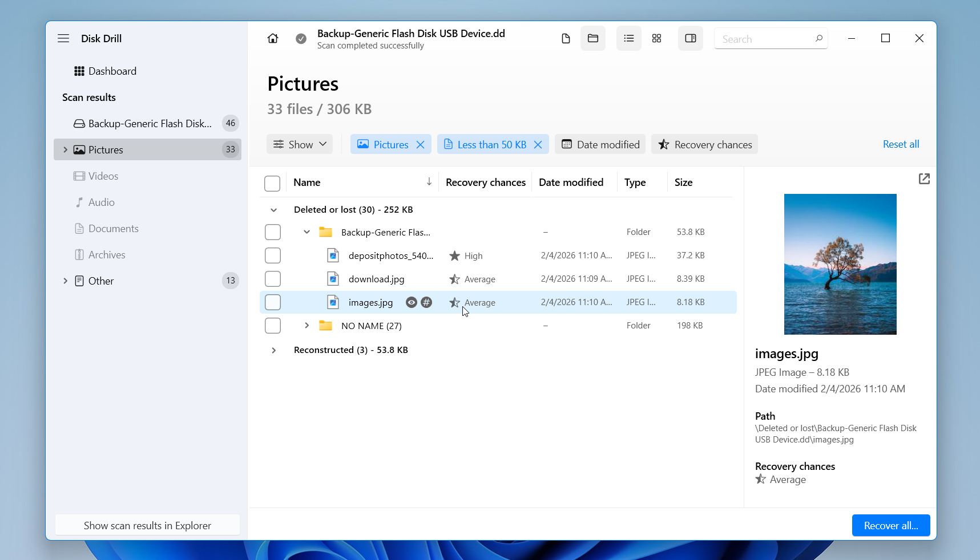Viewport: 980px width, 560px height.
Task: Expand the Pictures sidebar tree arrow
Action: point(65,150)
